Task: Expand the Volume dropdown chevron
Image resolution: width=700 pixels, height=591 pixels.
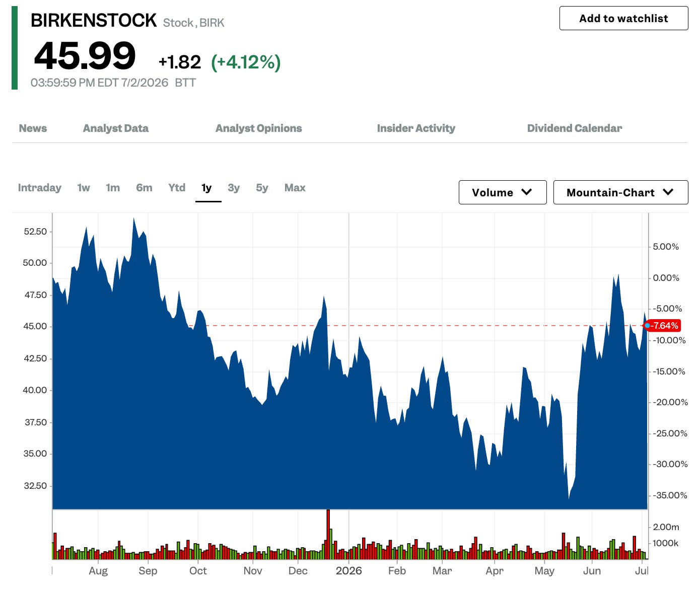Action: click(527, 192)
